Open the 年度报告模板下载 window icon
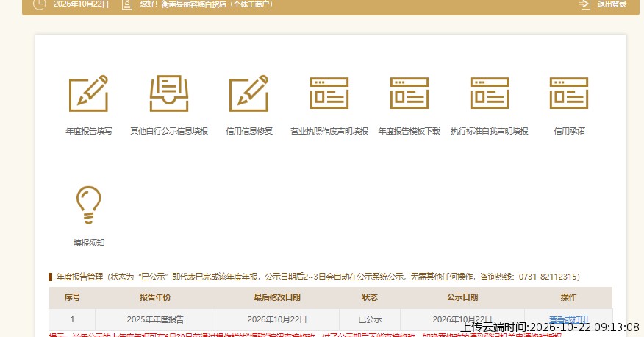The image size is (644, 337). tap(409, 93)
